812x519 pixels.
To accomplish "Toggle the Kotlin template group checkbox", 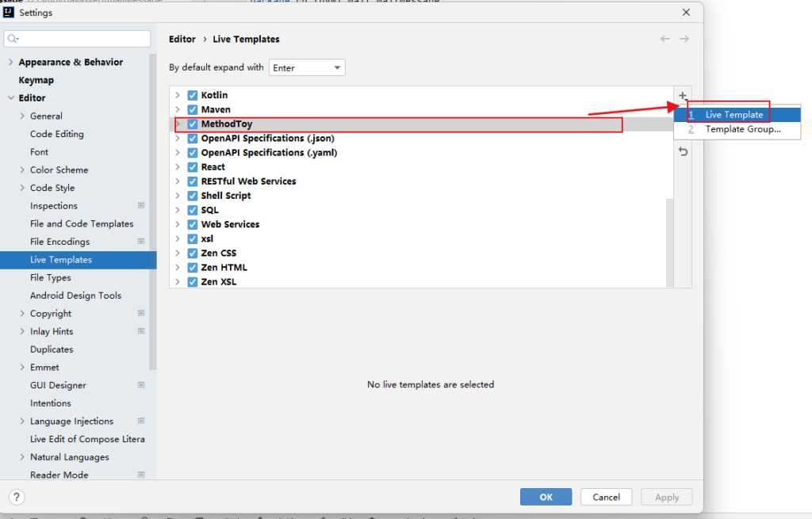I will click(x=193, y=95).
